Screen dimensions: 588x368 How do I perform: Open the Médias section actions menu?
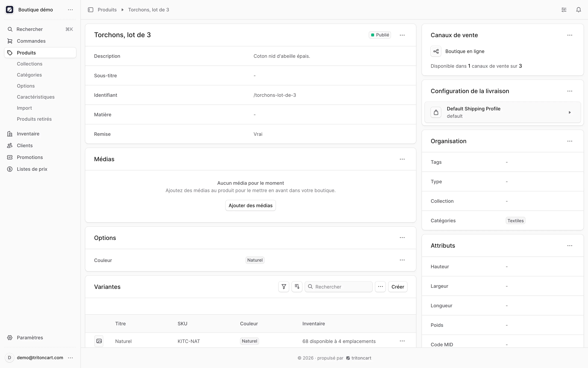(402, 159)
